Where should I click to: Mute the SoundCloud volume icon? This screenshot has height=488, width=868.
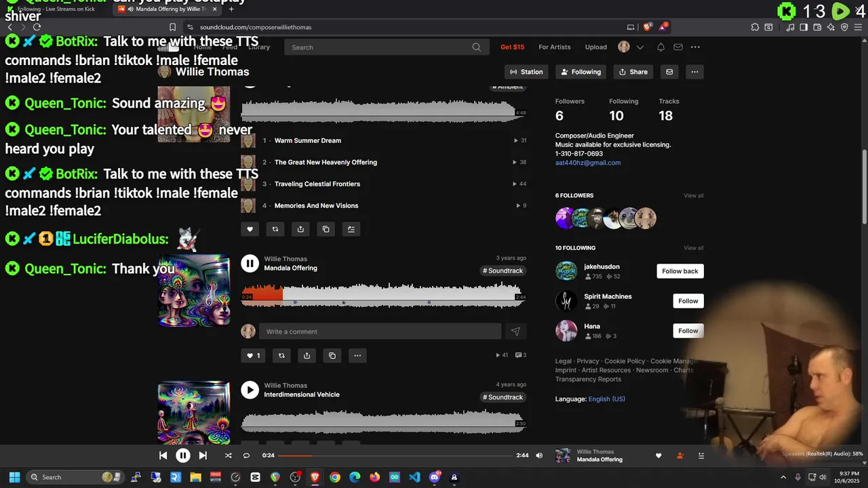point(539,455)
